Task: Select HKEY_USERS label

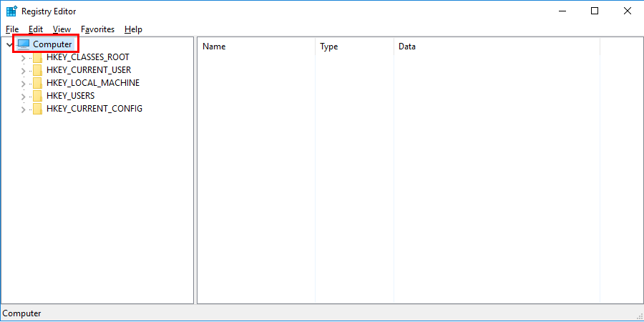Action: pos(70,96)
